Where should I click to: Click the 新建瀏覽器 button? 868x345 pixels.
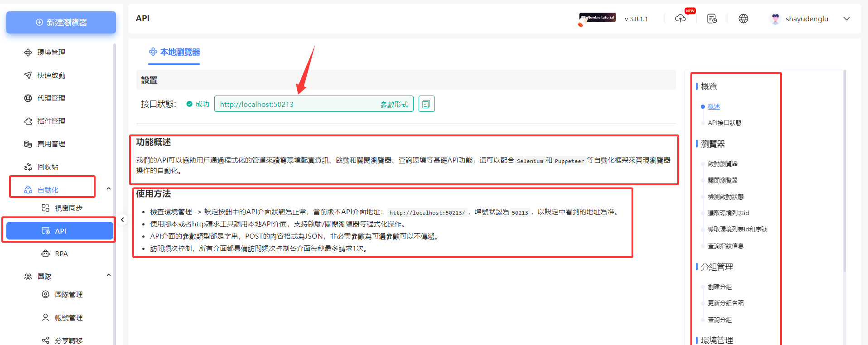tap(61, 23)
